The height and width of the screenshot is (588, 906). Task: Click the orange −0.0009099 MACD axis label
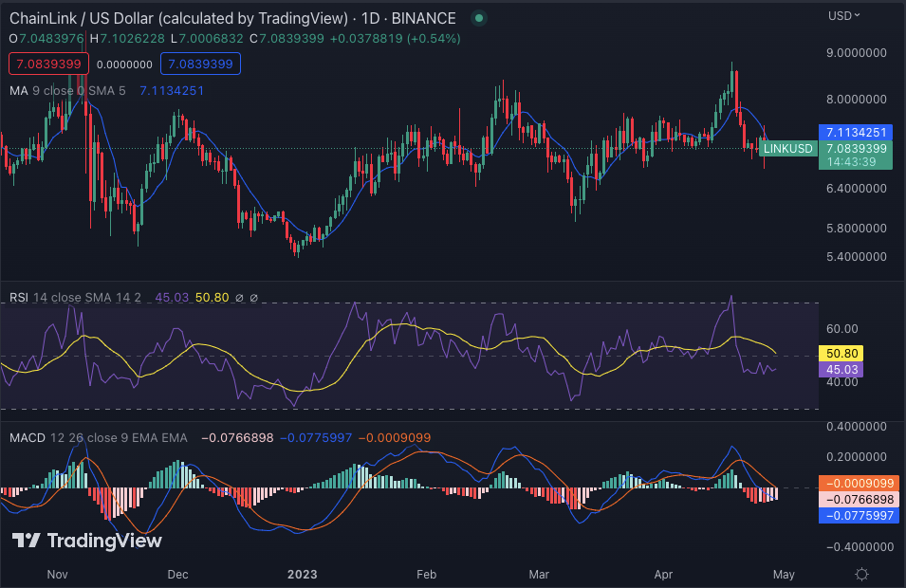coord(860,483)
